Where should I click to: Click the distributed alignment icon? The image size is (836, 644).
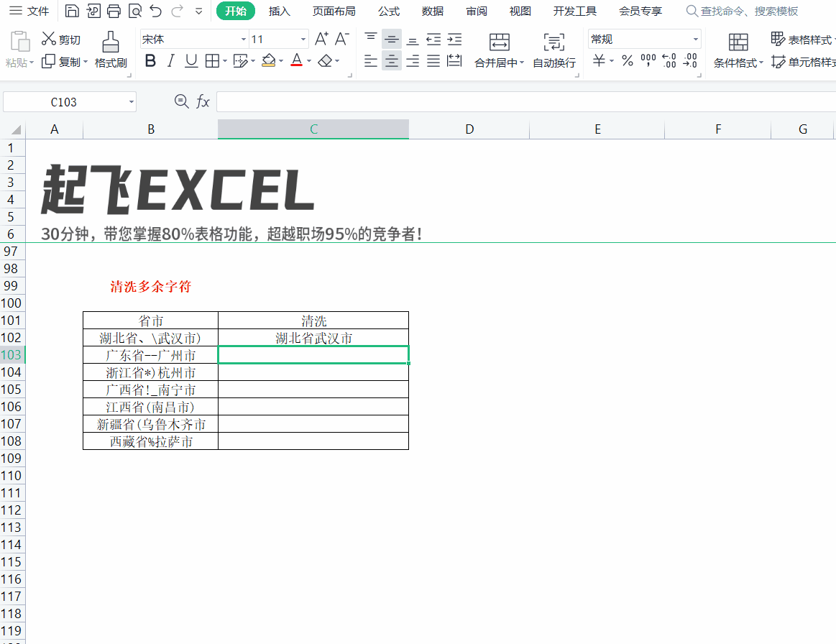click(x=455, y=61)
